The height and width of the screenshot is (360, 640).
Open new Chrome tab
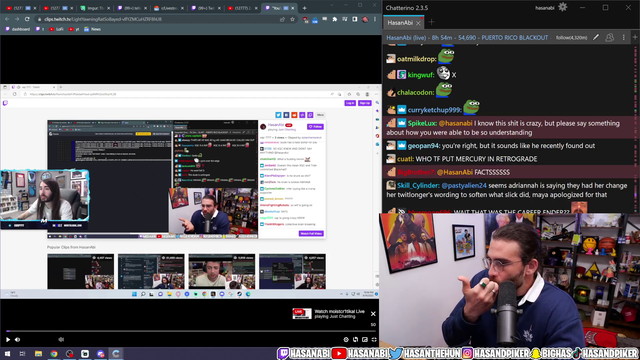click(x=304, y=8)
